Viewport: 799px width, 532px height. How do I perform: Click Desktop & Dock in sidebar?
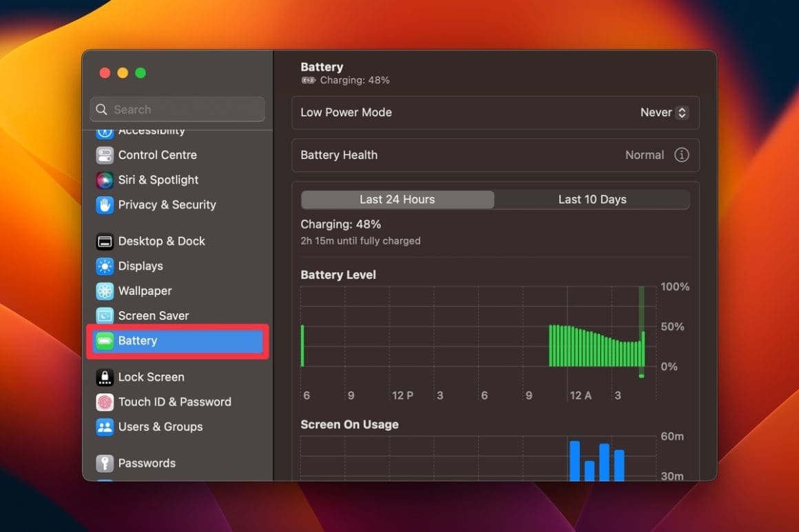105,241
